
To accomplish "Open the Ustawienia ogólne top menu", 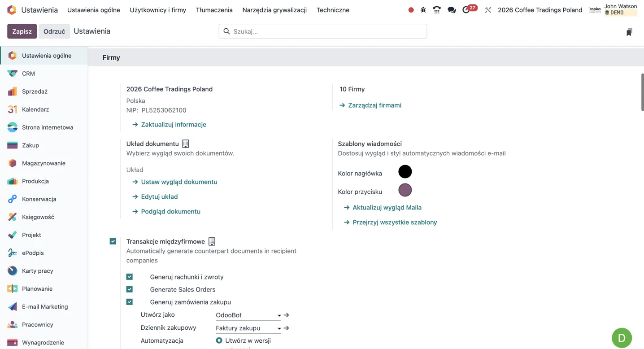I will (94, 10).
